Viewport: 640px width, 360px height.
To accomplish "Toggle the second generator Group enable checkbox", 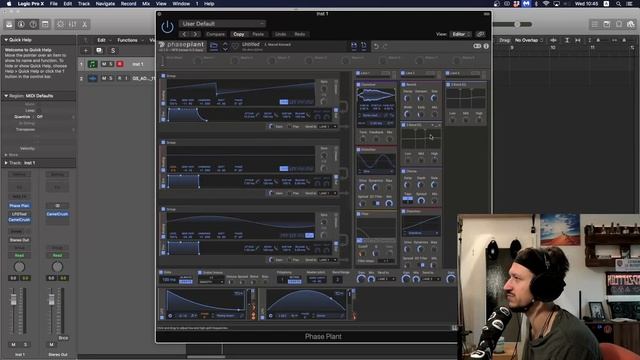I will tap(163, 142).
